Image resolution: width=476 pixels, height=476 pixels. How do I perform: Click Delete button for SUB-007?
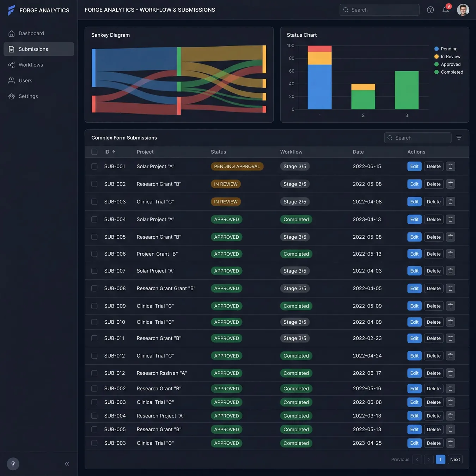tap(434, 271)
